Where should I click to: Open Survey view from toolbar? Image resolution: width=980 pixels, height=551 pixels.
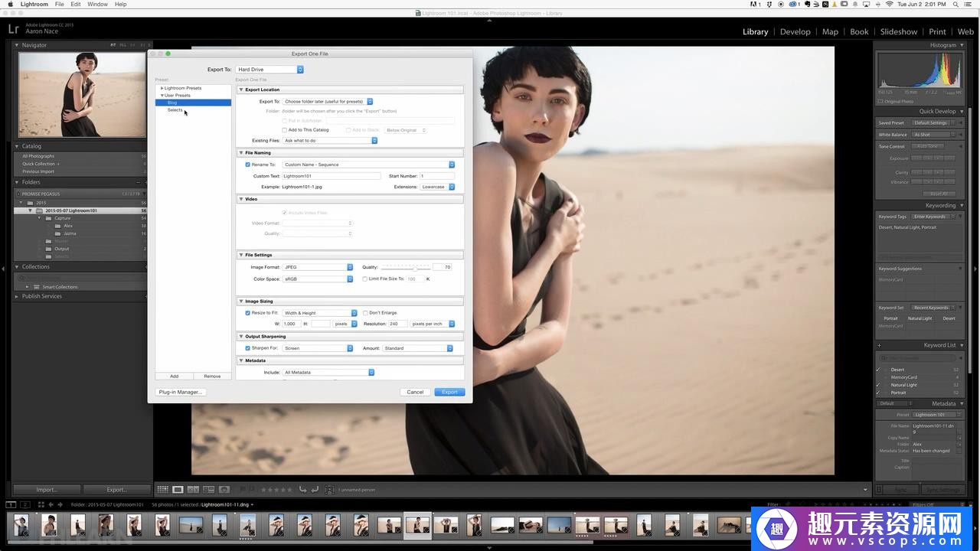(x=208, y=489)
